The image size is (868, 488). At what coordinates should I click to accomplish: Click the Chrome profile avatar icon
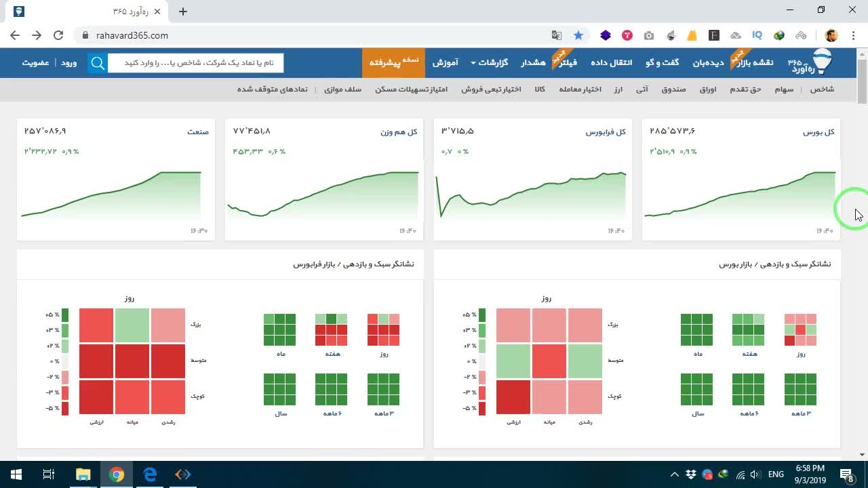click(831, 35)
